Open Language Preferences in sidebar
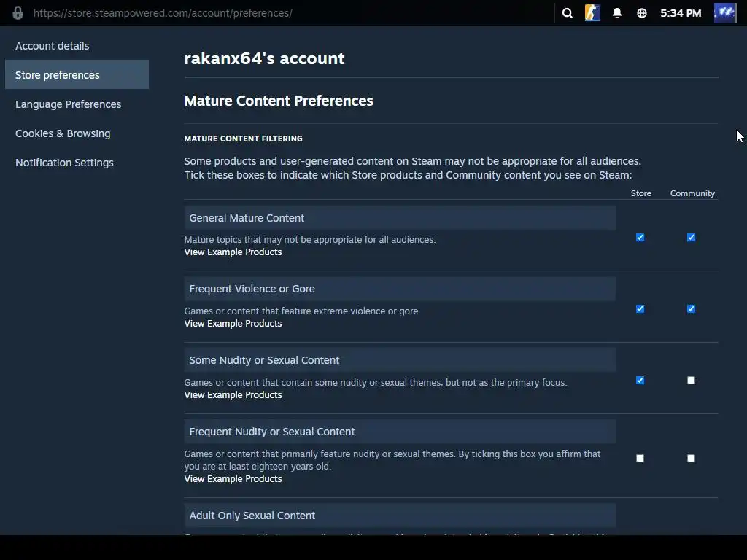 pos(68,104)
